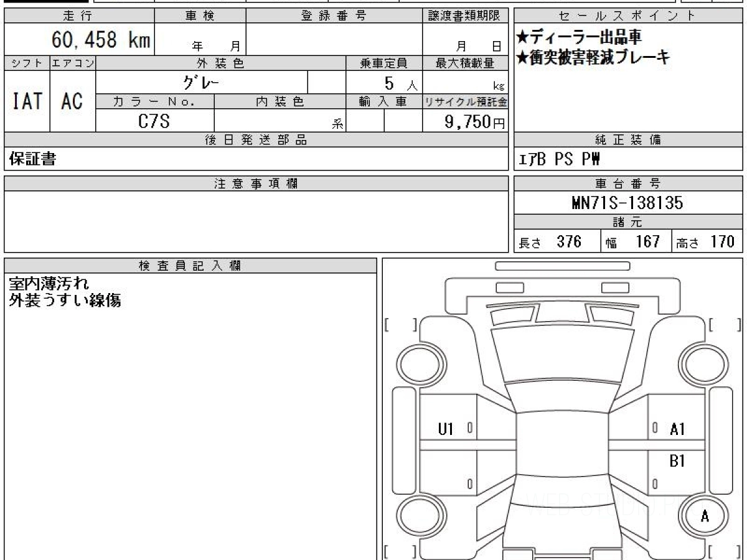Click the kg unit in 最大積載量 cell
747x560 pixels.
pos(499,87)
